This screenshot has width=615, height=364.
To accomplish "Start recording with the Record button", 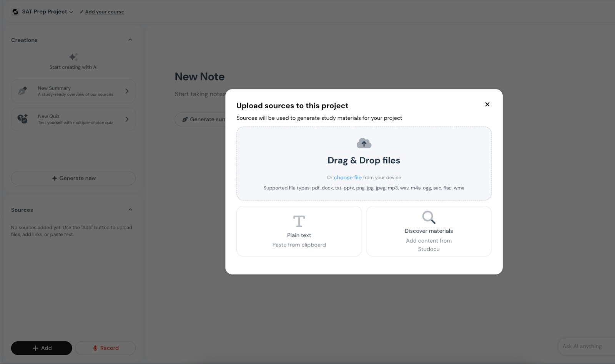I will pyautogui.click(x=105, y=348).
